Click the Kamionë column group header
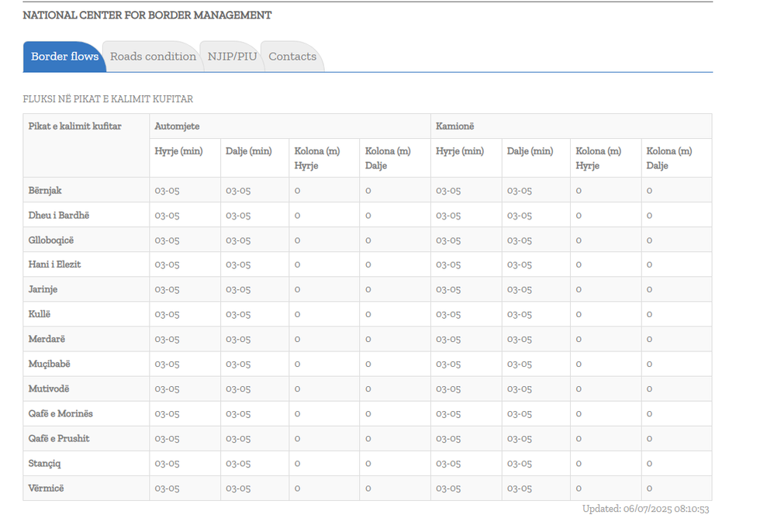Screen dimensions: 760x532 [457, 126]
